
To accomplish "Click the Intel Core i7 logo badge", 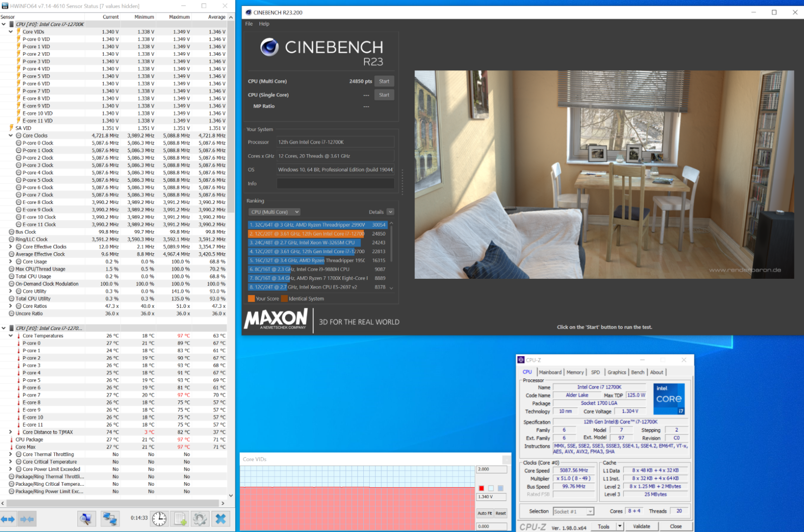I will pos(669,399).
